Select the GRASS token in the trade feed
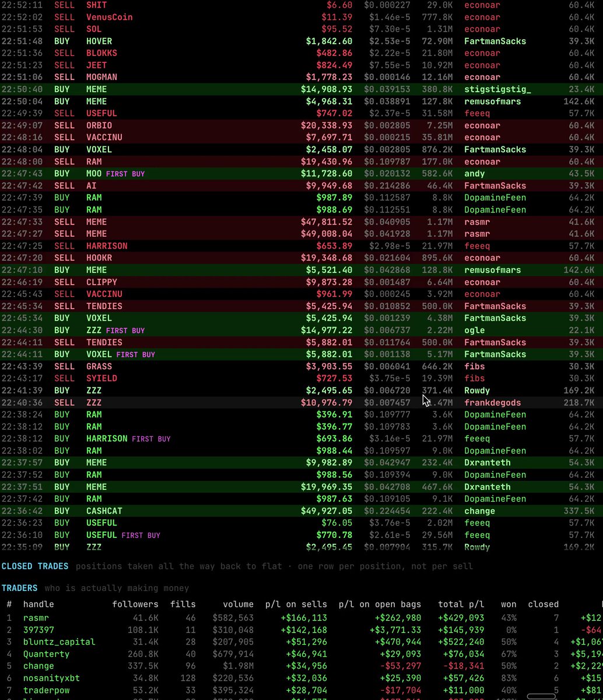The width and height of the screenshot is (603, 700). coord(99,366)
